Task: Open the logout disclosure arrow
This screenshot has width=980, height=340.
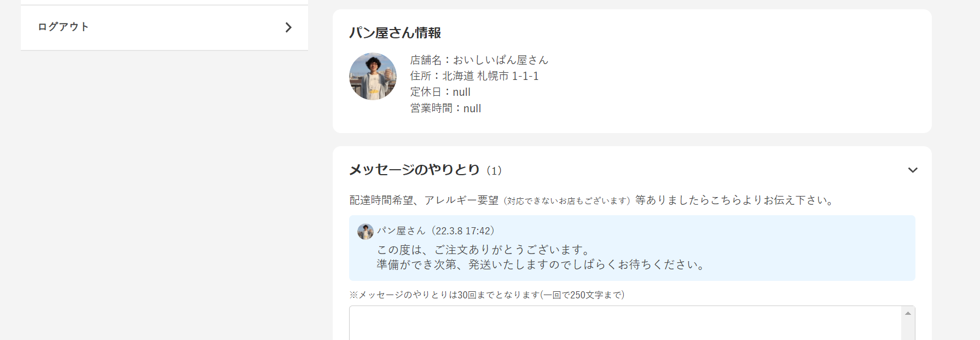Action: tap(289, 27)
